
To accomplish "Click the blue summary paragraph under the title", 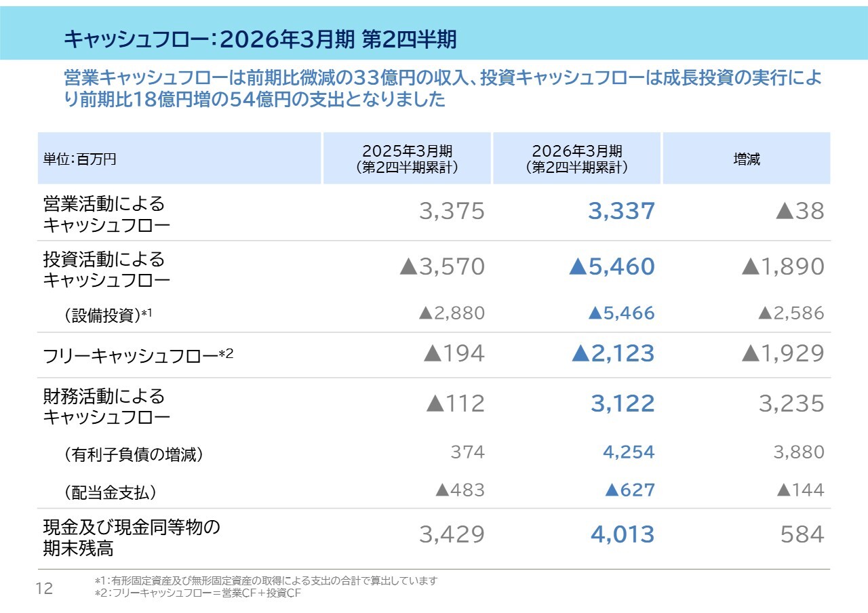I will [x=442, y=89].
